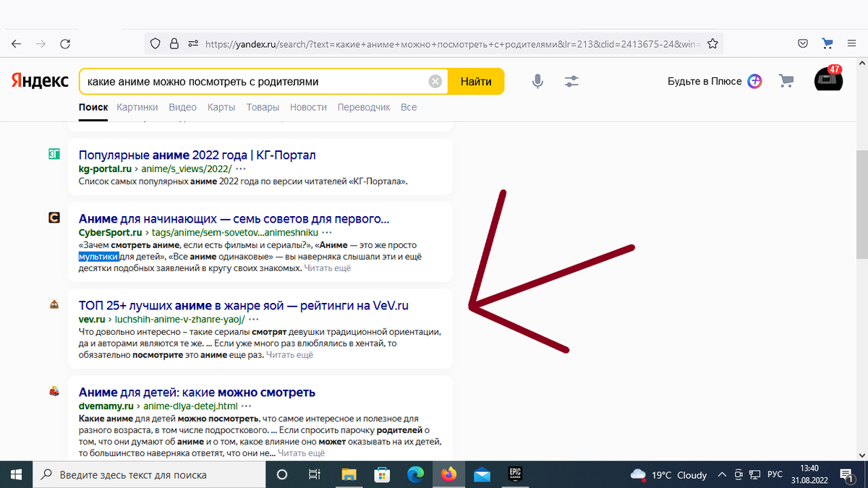Click the Windows taskbar search box

(x=150, y=475)
